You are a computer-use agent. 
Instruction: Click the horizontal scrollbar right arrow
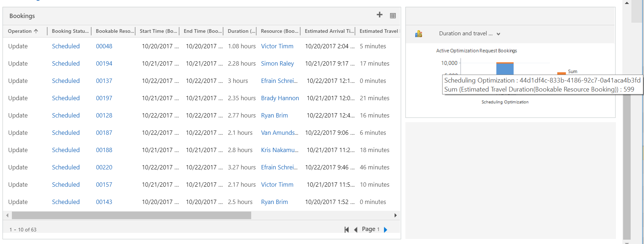[x=395, y=216]
